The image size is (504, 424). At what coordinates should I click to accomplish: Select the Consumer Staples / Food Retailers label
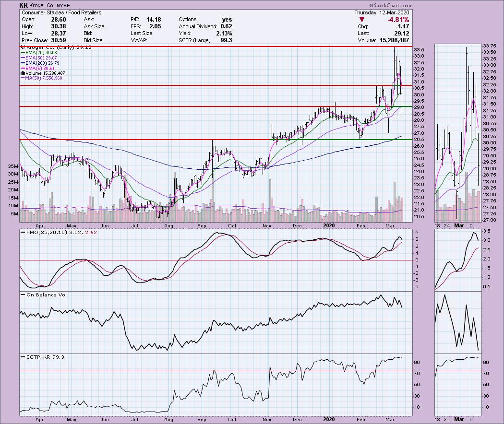click(61, 12)
